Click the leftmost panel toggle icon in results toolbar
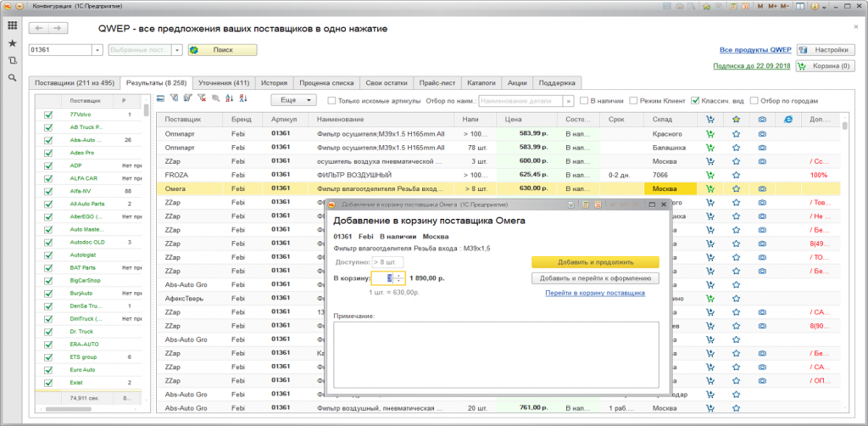This screenshot has width=868, height=426. [x=160, y=98]
